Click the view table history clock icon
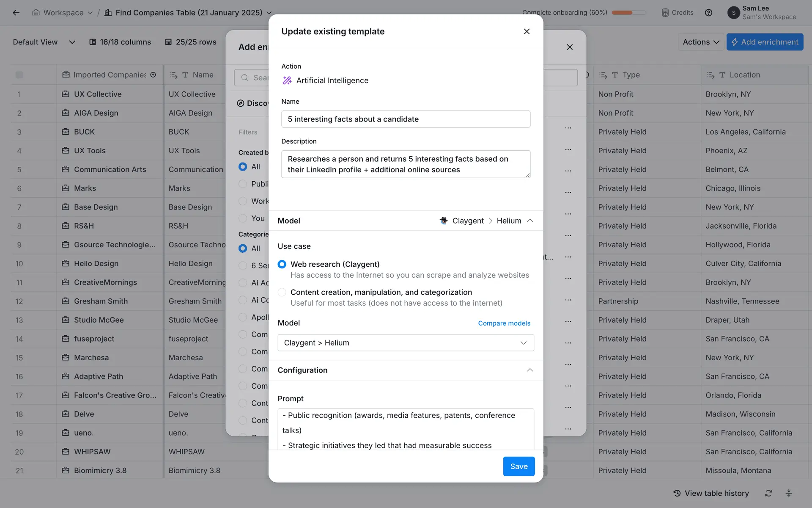Image resolution: width=812 pixels, height=508 pixels. tap(677, 493)
